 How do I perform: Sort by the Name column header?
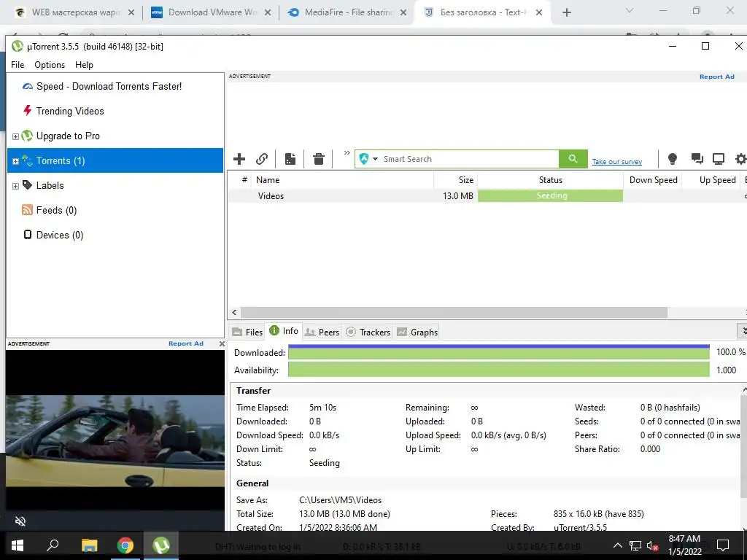(x=343, y=180)
